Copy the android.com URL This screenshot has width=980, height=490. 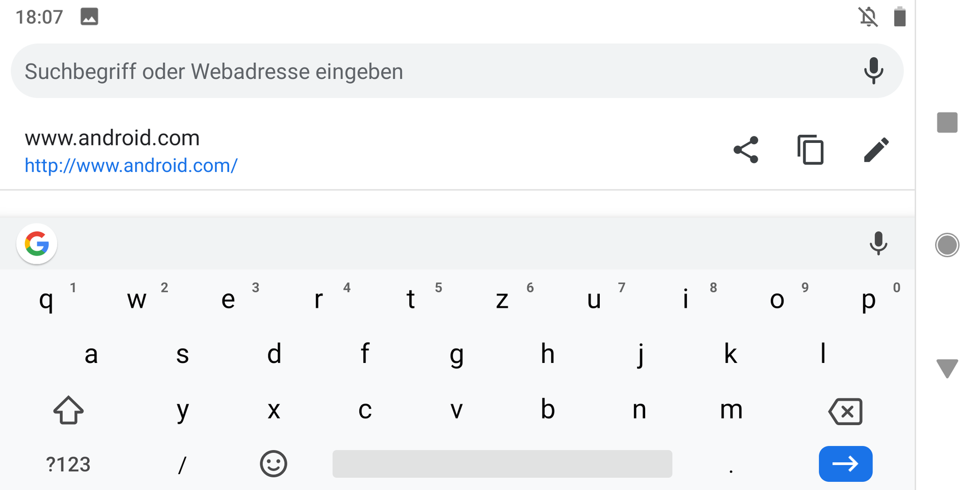(811, 150)
